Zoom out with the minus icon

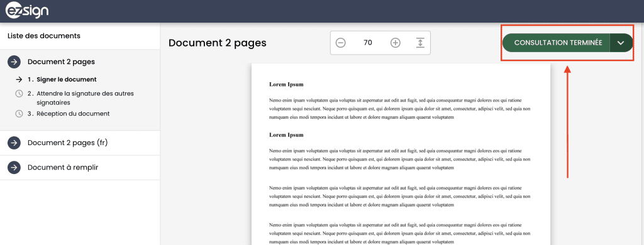click(x=340, y=43)
